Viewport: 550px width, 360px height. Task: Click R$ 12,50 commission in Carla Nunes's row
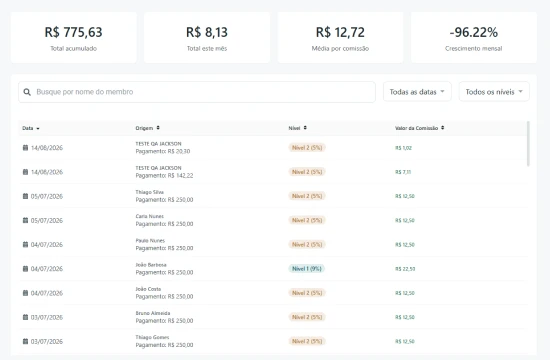tap(405, 220)
